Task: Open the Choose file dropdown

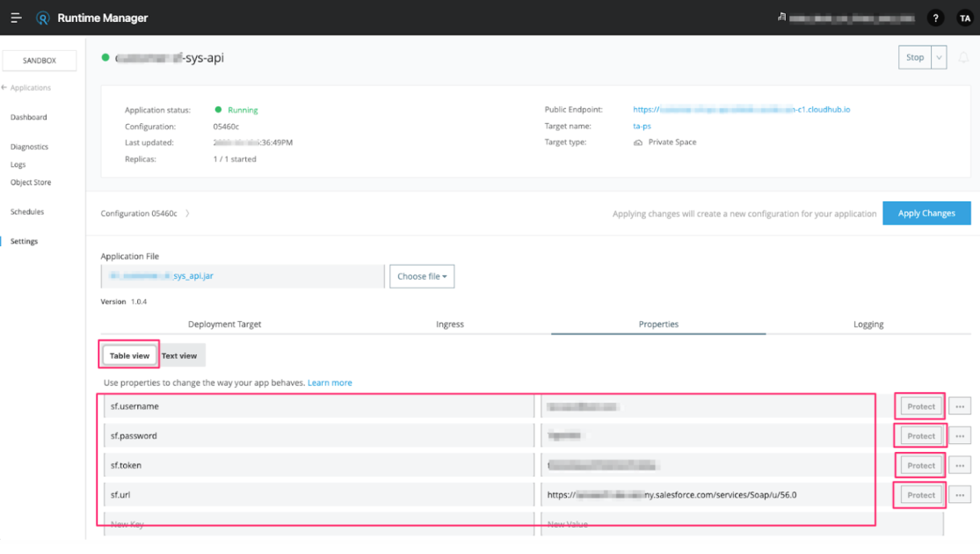Action: click(421, 275)
